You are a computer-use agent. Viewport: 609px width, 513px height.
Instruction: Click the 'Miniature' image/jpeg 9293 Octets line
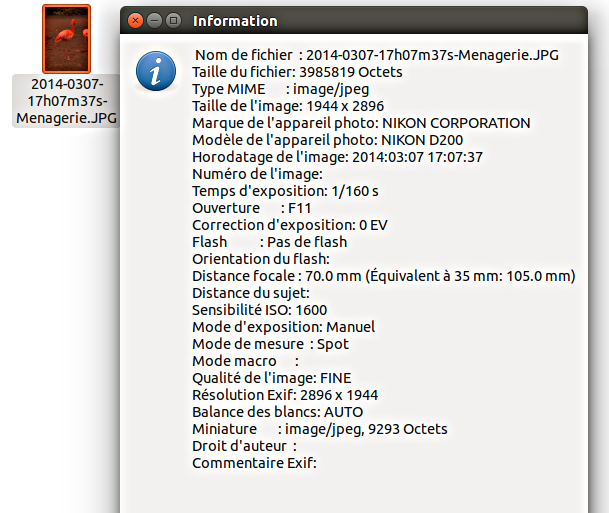tap(319, 429)
